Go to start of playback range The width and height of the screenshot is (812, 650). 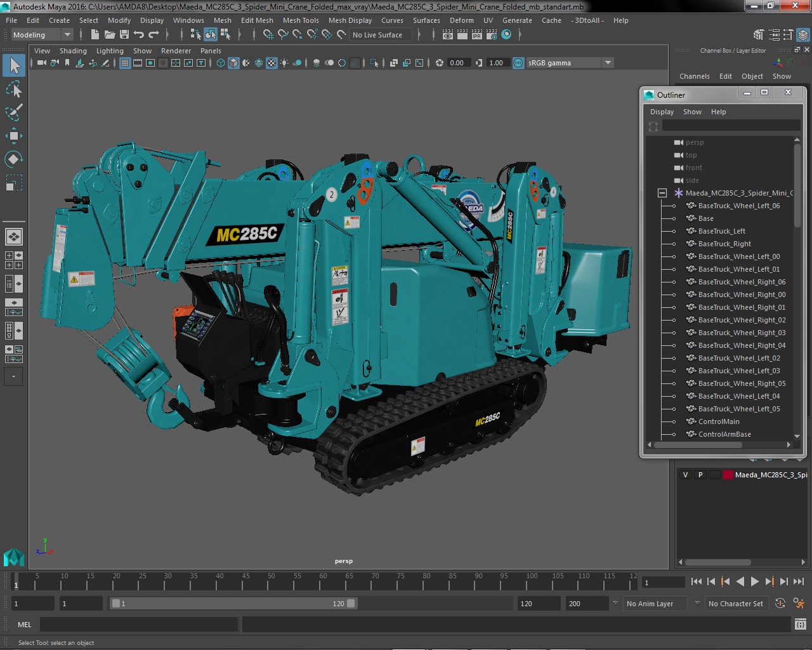(x=696, y=581)
